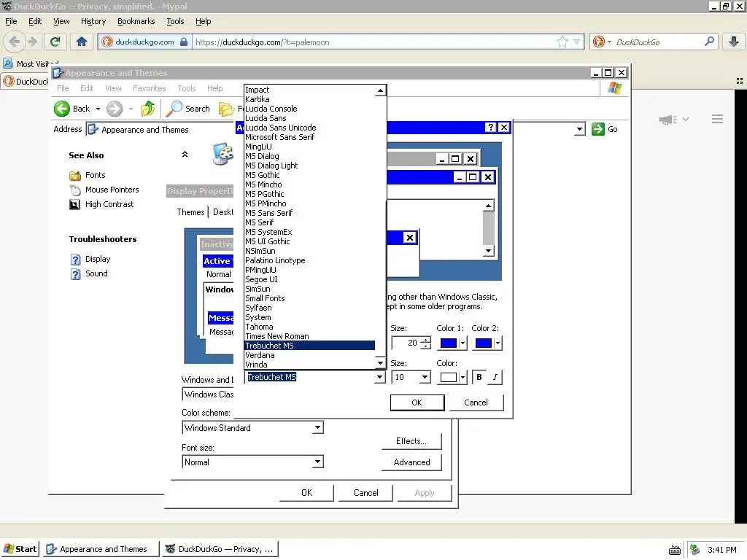Click Most Visited bookmarks toolbar item
Image resolution: width=747 pixels, height=560 pixels.
(31, 64)
